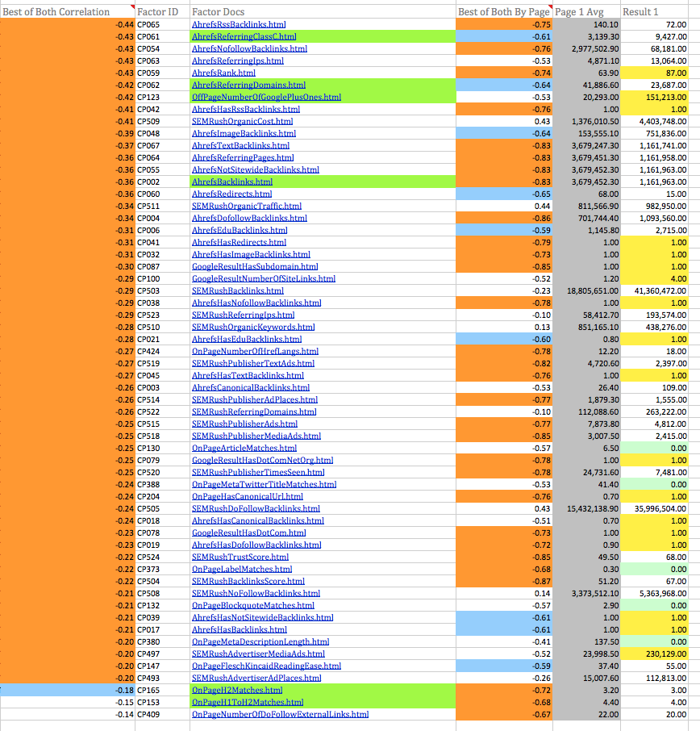Select the Result 1 header cell
Screen dimensions: 700x731
coord(654,12)
